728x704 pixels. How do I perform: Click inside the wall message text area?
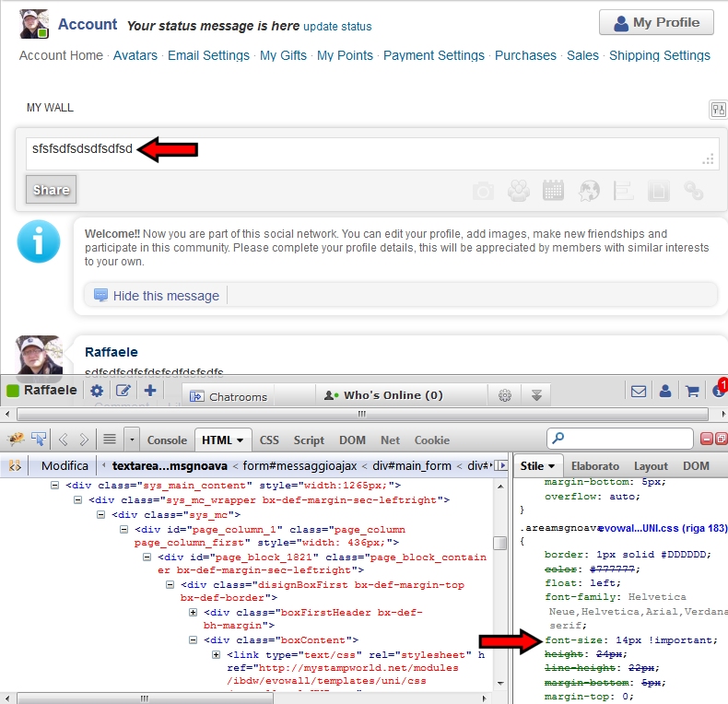click(x=369, y=148)
